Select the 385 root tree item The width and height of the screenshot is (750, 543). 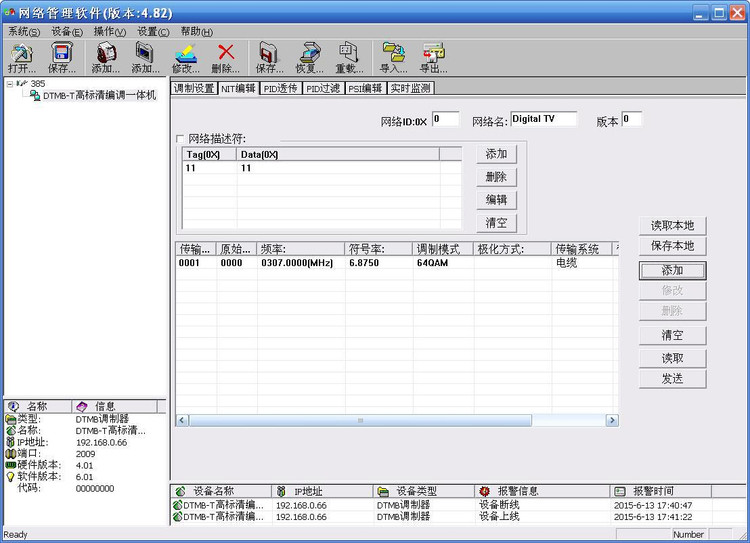[37, 83]
